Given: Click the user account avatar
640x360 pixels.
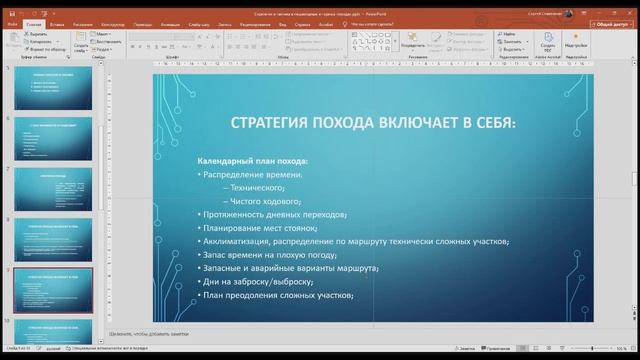Looking at the screenshot, I should point(568,13).
